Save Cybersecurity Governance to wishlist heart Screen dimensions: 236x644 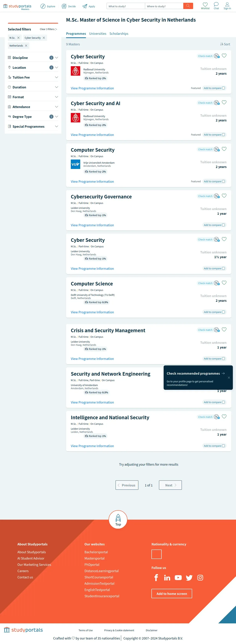pos(224,195)
